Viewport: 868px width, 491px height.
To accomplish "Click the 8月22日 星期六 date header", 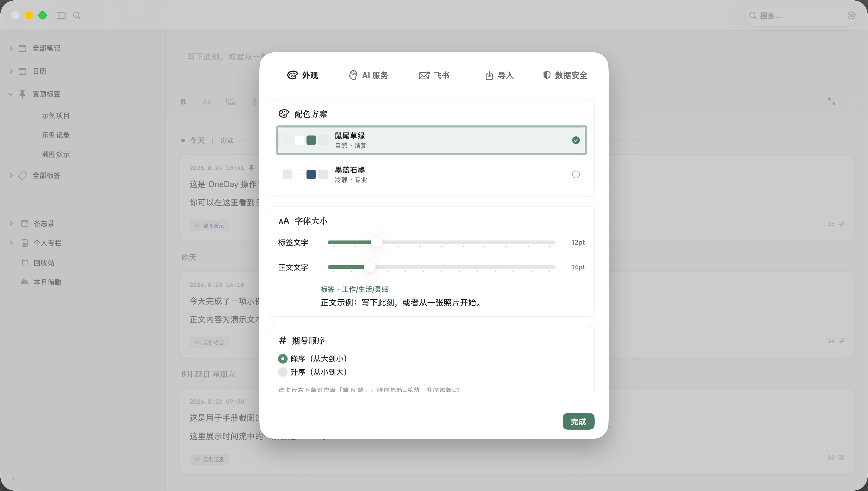I will (208, 374).
